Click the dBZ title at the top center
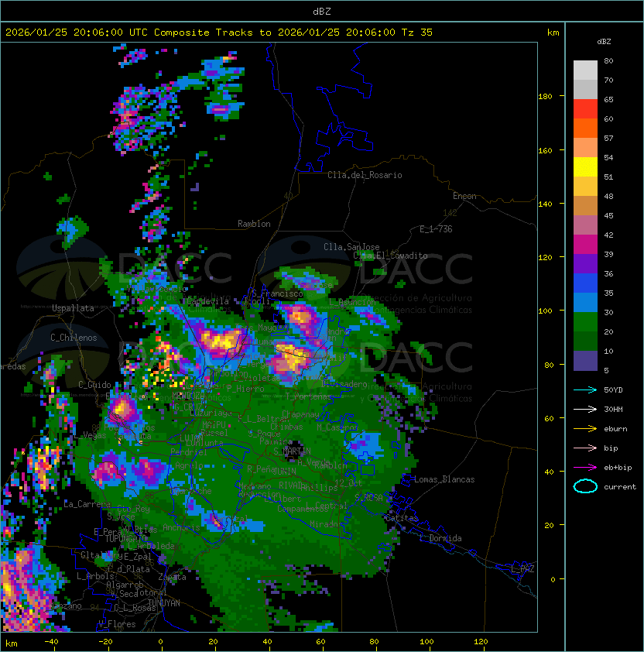 [322, 11]
